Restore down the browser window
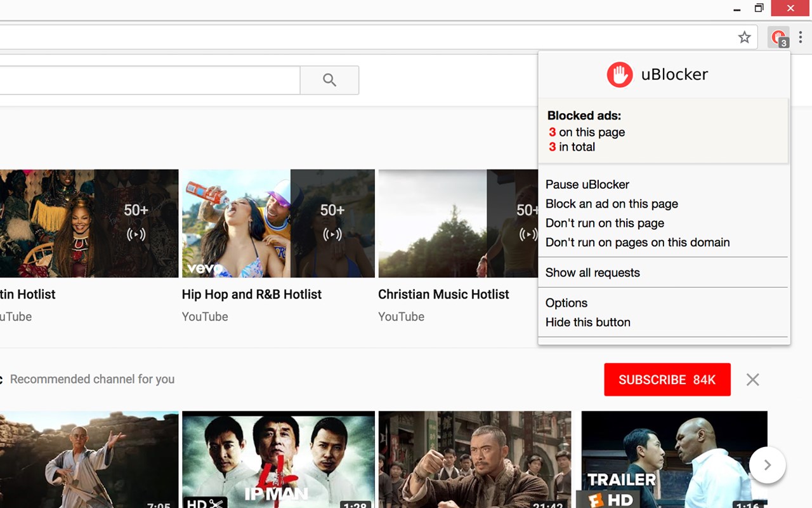 759,8
